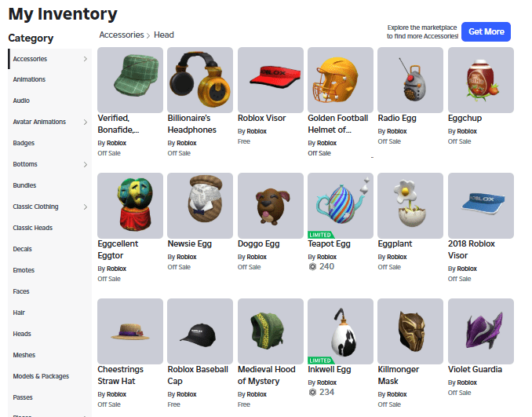
Task: Open the Killmonger Mask item image
Action: pyautogui.click(x=410, y=331)
